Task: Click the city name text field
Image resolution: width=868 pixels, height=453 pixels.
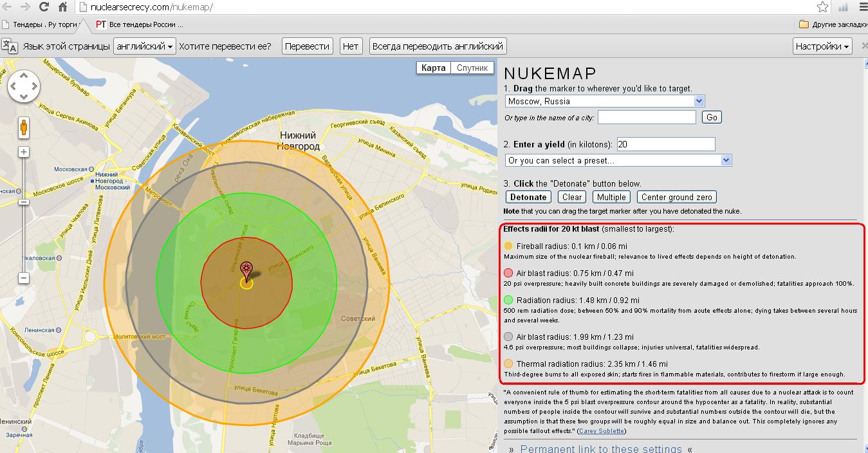Action: coord(647,117)
